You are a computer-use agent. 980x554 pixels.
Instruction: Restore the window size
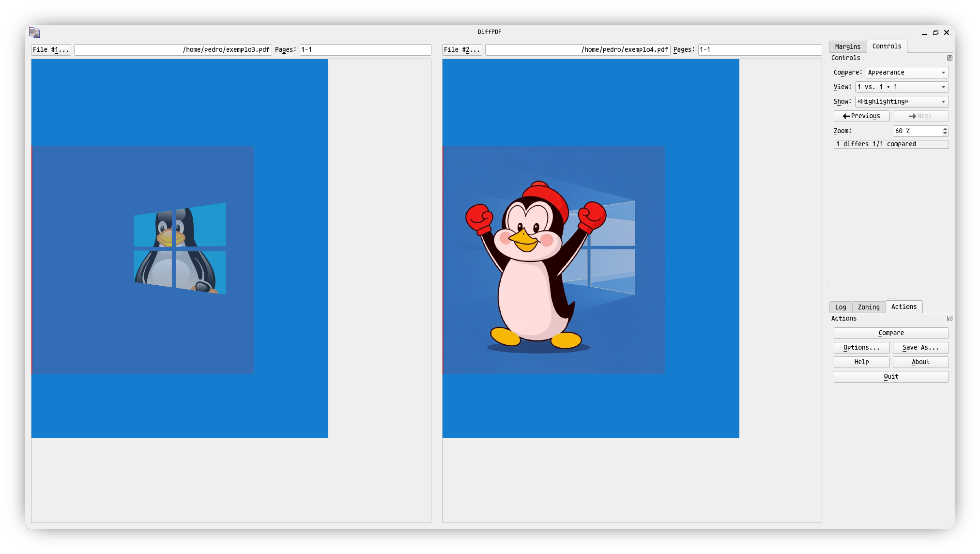[x=935, y=33]
